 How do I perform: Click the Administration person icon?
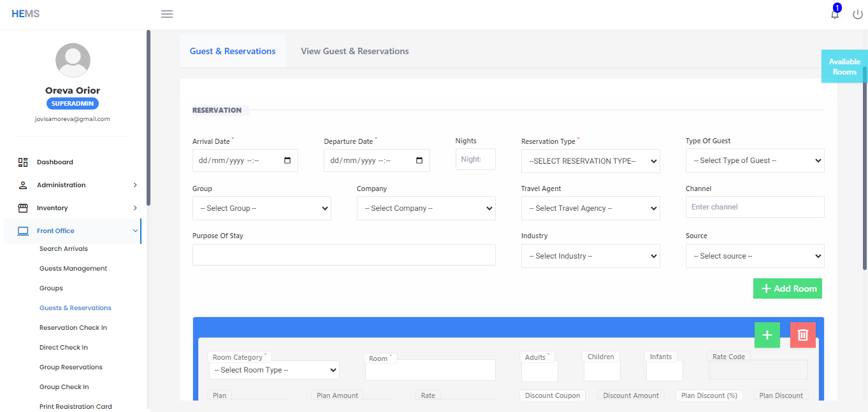click(23, 185)
